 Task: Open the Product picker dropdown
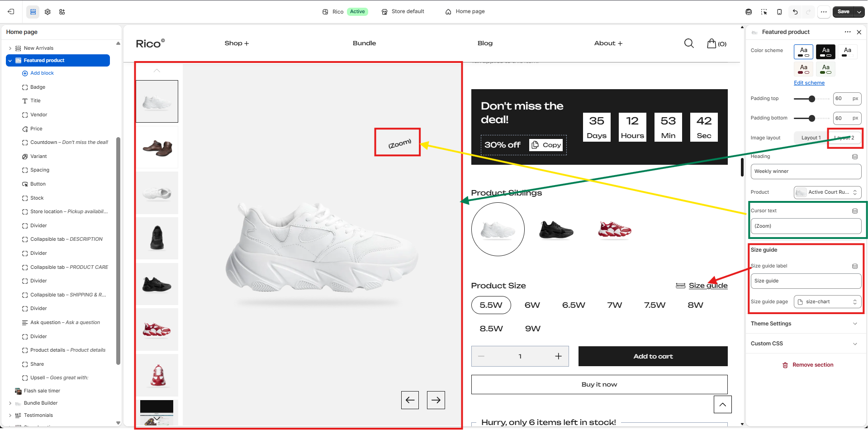(827, 192)
